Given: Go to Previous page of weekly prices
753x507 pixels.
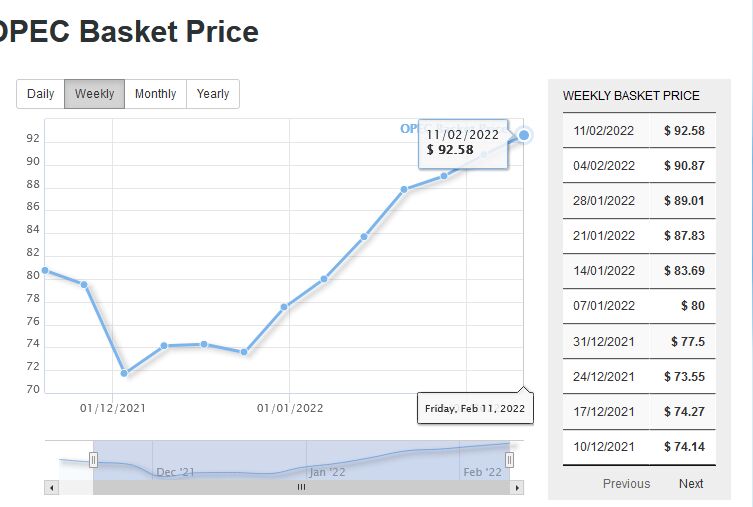Looking at the screenshot, I should click(626, 483).
